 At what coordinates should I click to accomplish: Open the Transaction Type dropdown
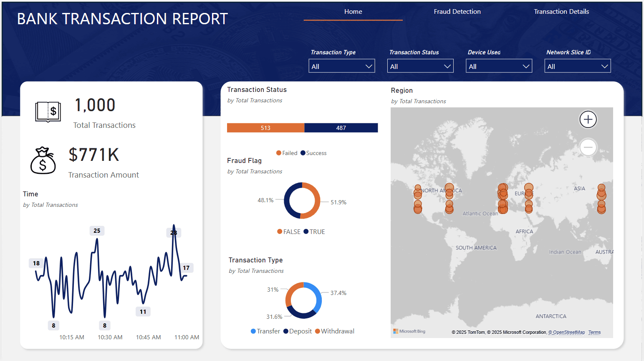click(x=342, y=66)
